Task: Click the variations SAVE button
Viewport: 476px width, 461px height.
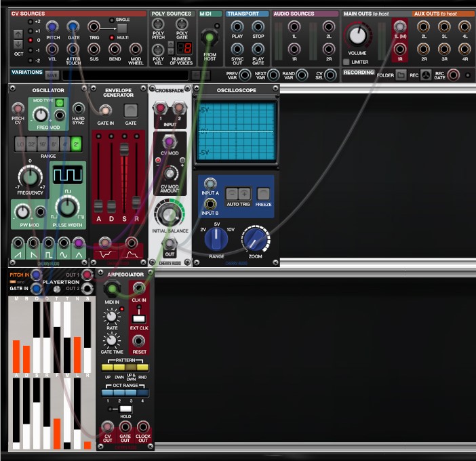Action: (x=52, y=75)
